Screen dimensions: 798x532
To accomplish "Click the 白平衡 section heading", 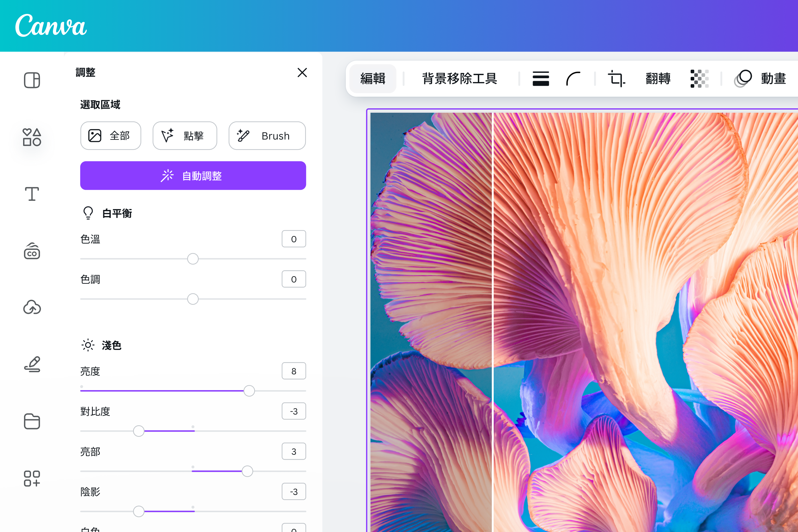I will tap(117, 213).
